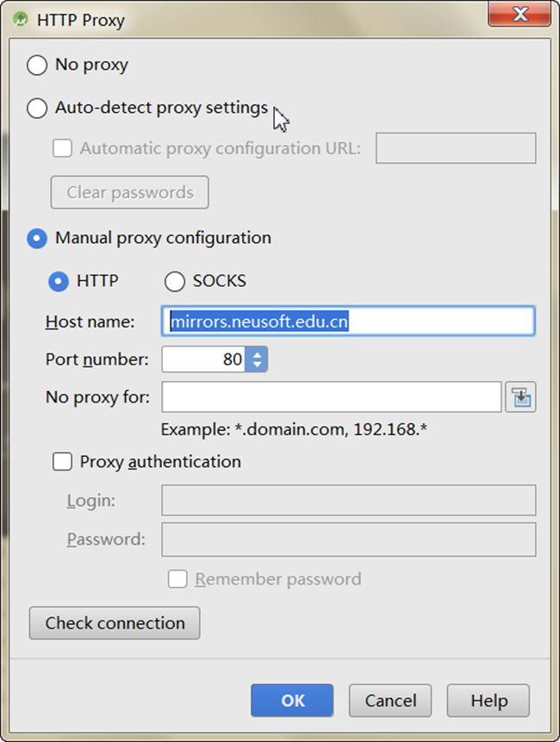
Task: Select the HTTP proxy type
Action: point(59,281)
